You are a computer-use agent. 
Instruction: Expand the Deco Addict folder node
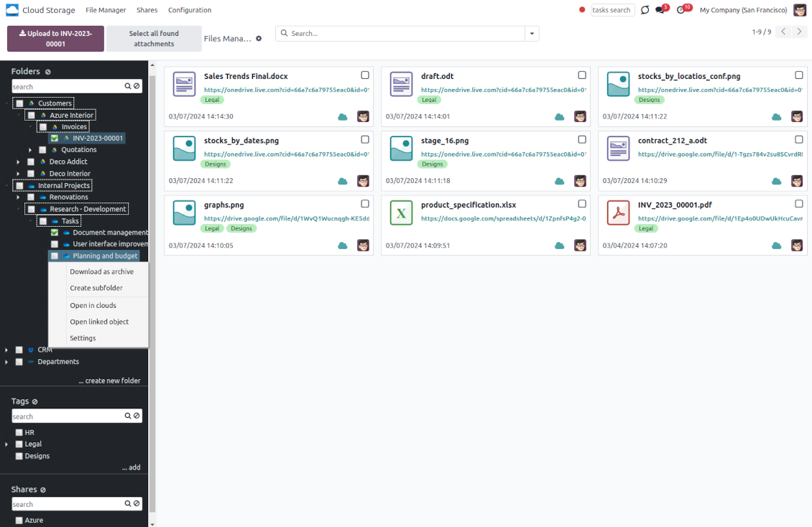[18, 162]
